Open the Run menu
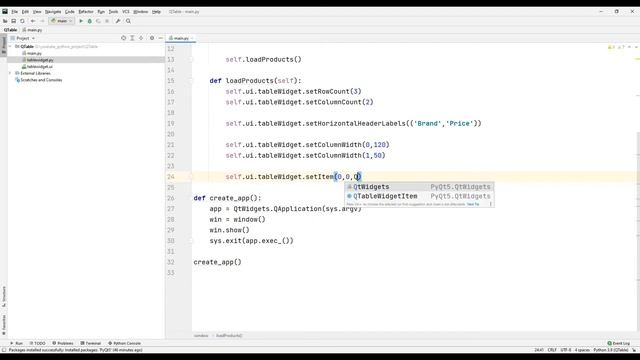 [101, 12]
